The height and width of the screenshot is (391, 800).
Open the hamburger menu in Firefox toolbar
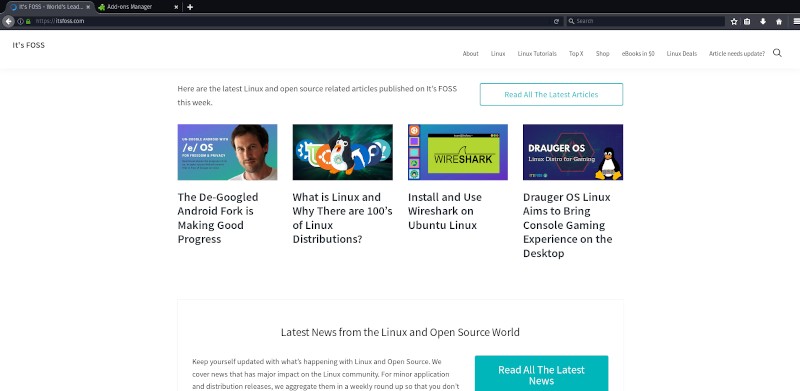(x=796, y=21)
